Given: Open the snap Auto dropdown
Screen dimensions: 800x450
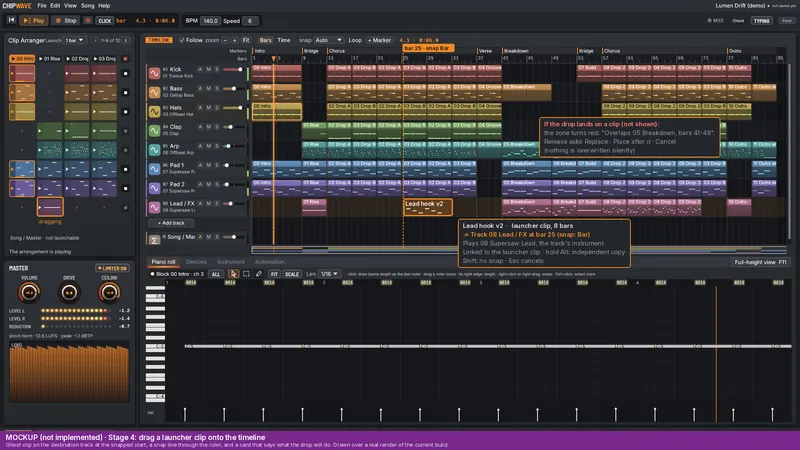Looking at the screenshot, I should [x=328, y=40].
